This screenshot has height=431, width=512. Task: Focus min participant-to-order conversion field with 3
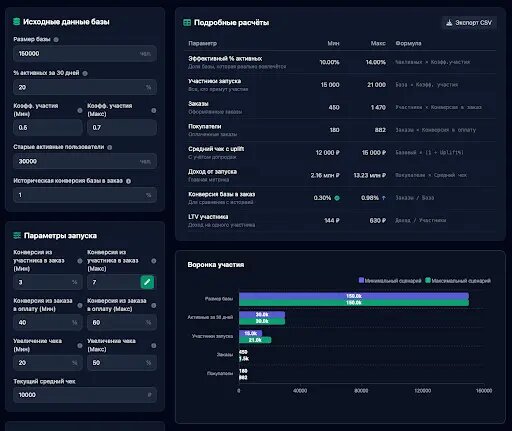(x=48, y=282)
